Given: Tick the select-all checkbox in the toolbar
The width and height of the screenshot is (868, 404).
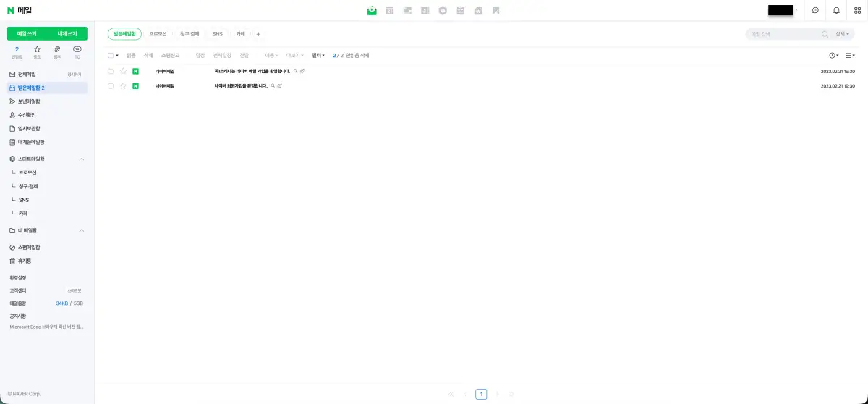Looking at the screenshot, I should coord(111,55).
